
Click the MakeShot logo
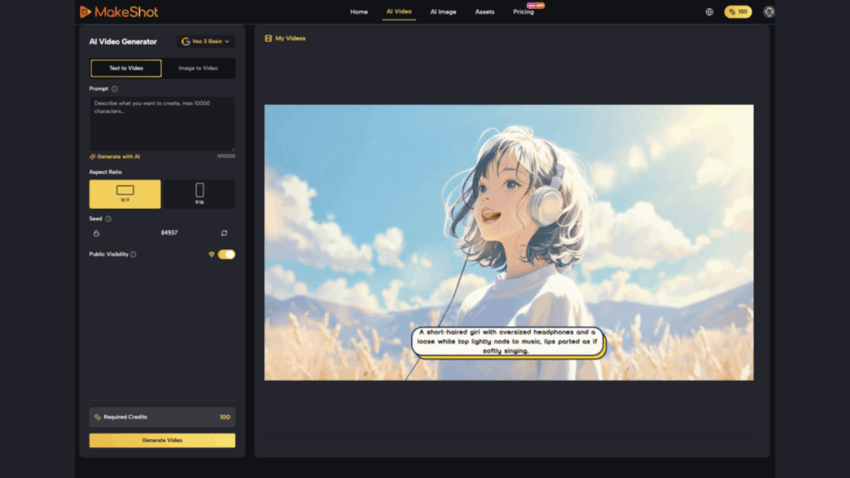tap(119, 12)
